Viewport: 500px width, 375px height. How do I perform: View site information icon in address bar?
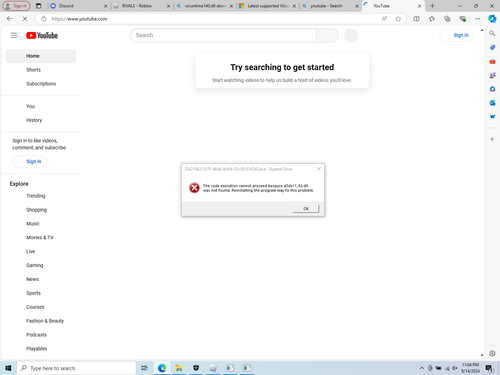click(44, 19)
